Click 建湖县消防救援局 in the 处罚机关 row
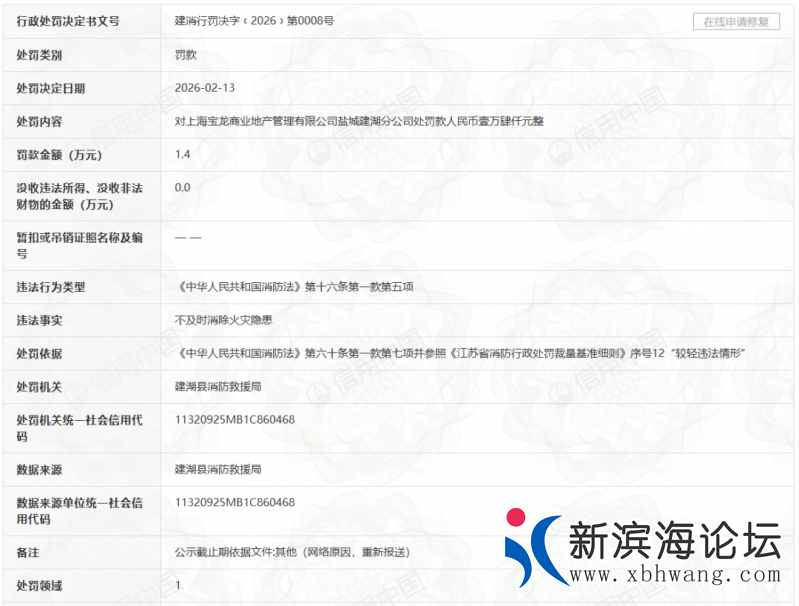 [218, 386]
